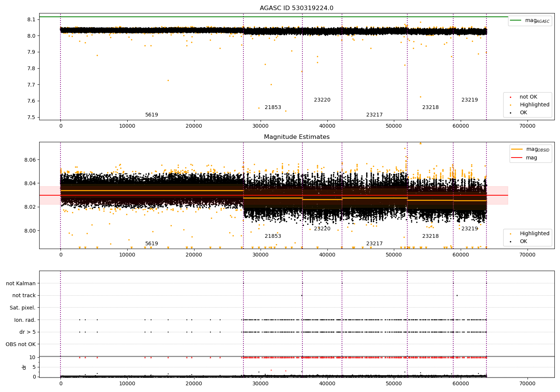
Task: Click OBSID label 23219 in Magnitude Estimates plot
Action: pos(470,229)
